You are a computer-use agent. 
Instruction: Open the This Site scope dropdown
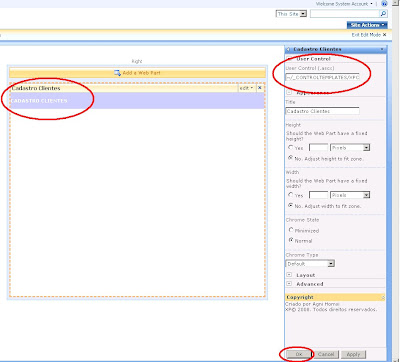[x=291, y=14]
